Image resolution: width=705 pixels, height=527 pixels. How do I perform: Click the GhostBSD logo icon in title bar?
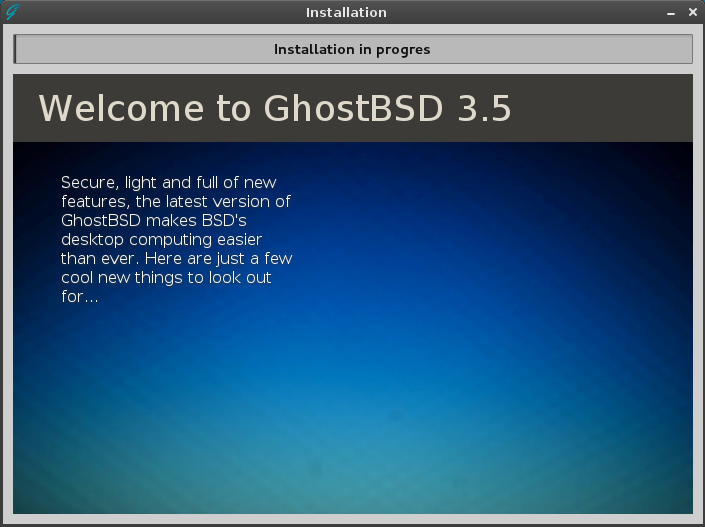click(x=12, y=12)
